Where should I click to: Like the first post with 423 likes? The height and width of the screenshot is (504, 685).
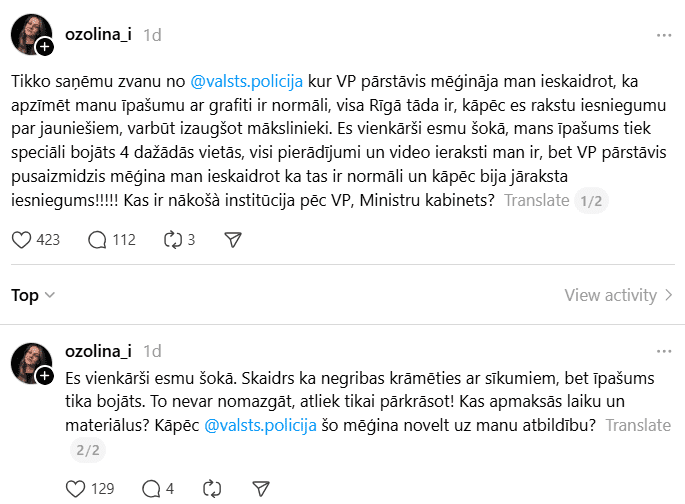pyautogui.click(x=22, y=240)
